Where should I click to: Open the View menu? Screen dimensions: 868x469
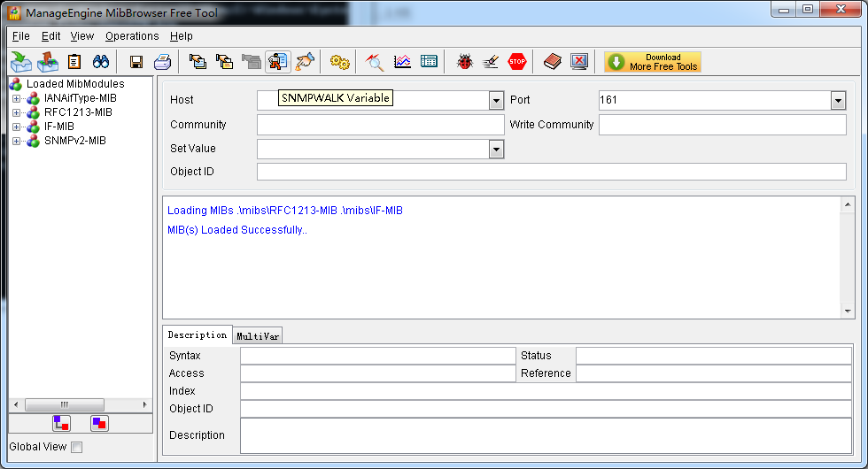[x=81, y=36]
